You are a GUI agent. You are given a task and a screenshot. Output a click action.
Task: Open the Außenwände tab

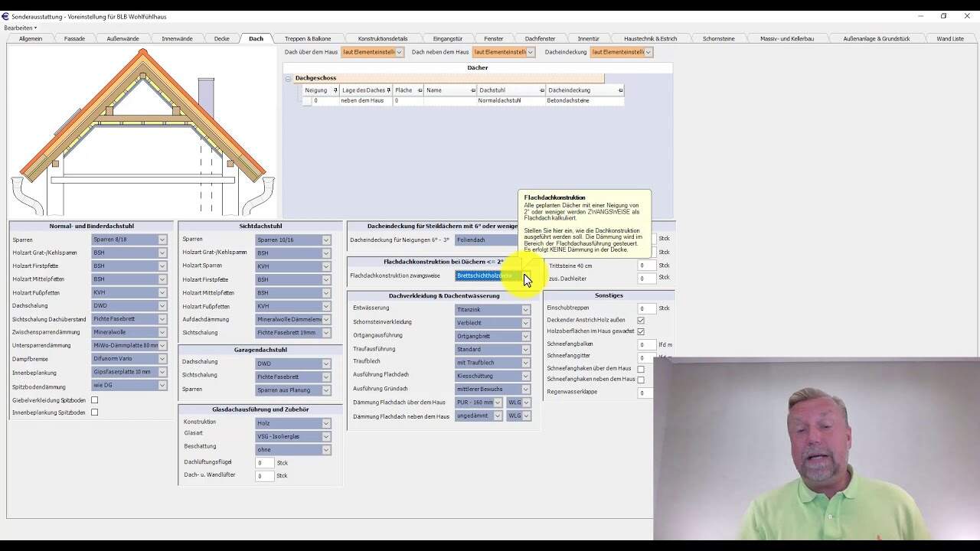pos(122,38)
